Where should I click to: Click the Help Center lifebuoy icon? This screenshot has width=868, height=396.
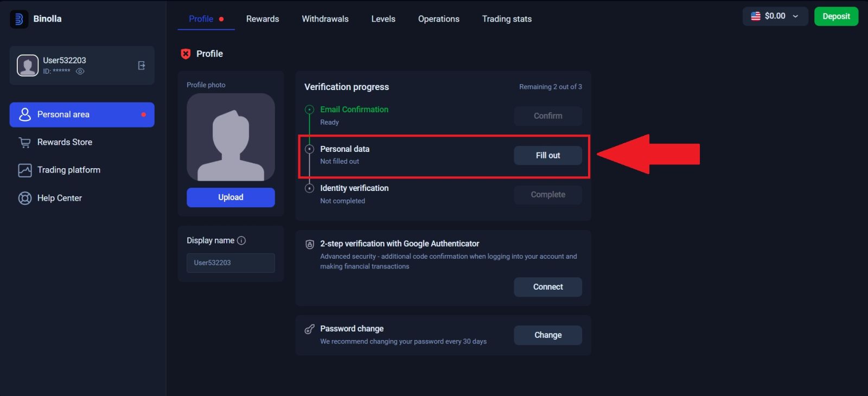(x=25, y=198)
